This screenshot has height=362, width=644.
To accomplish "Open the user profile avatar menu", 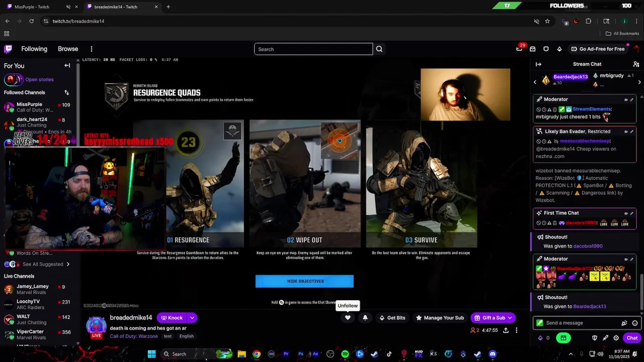I will tap(636, 49).
